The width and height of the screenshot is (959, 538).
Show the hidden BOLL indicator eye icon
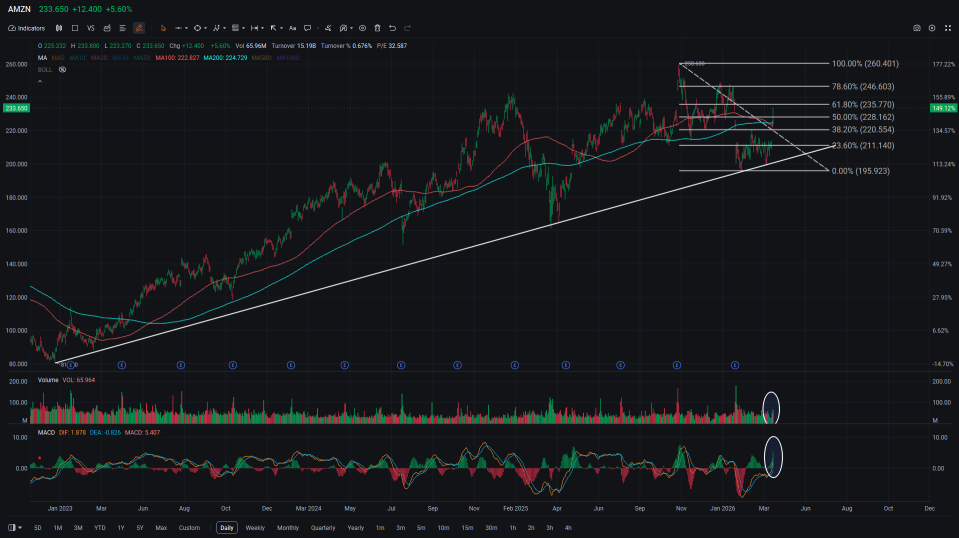click(x=62, y=70)
